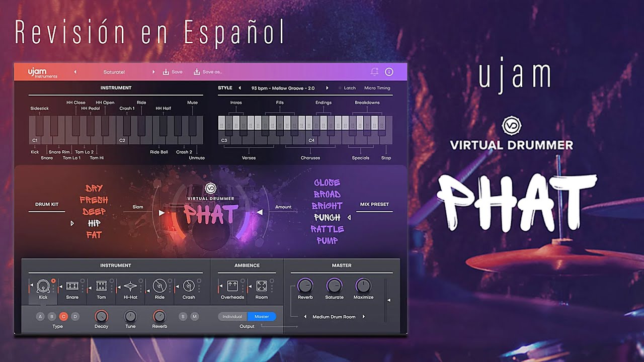Choose the FAT drum kit
Image resolution: width=644 pixels, height=362 pixels.
(94, 235)
